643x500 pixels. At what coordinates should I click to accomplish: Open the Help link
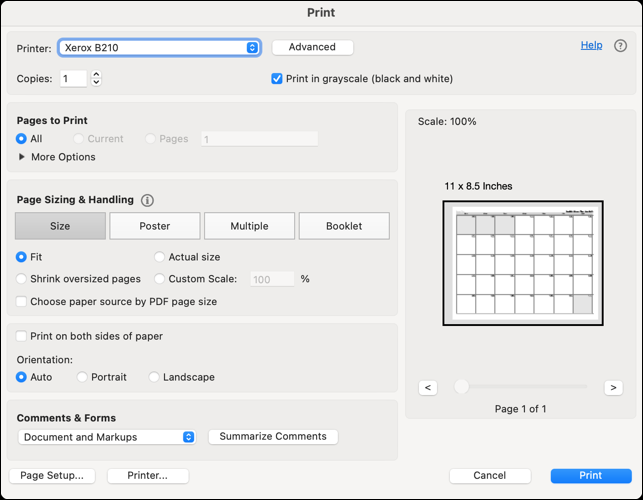coord(591,45)
